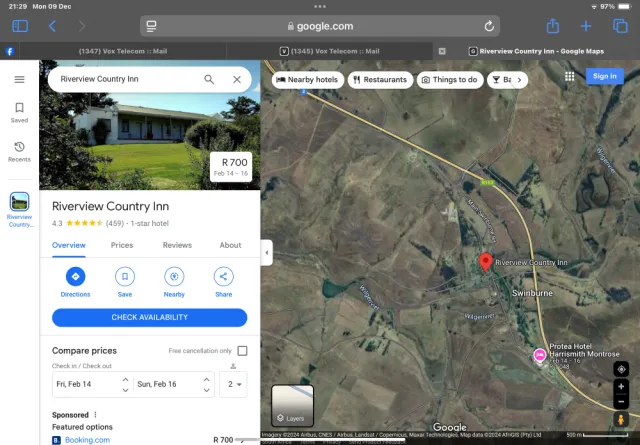Click the Swinburne town label
This screenshot has height=445, width=640.
click(x=532, y=293)
